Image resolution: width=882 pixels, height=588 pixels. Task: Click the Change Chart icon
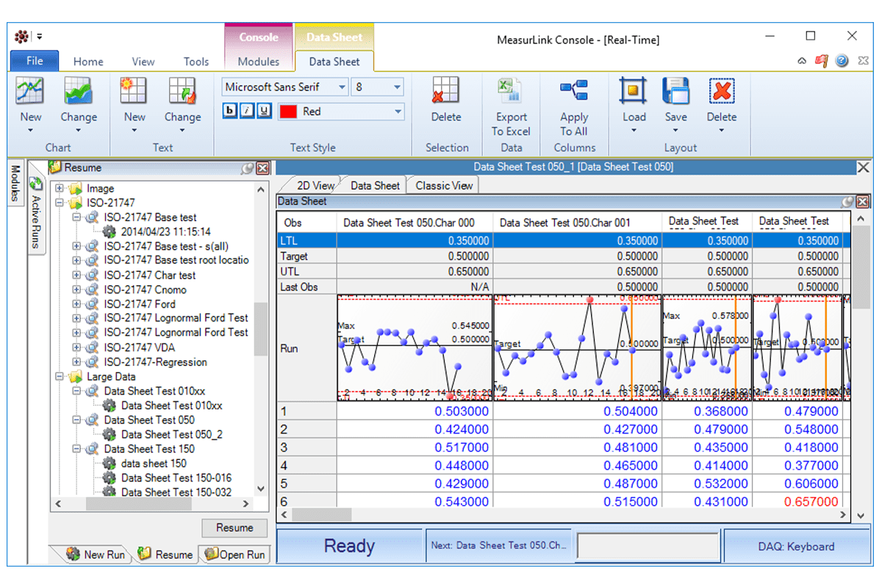(78, 91)
